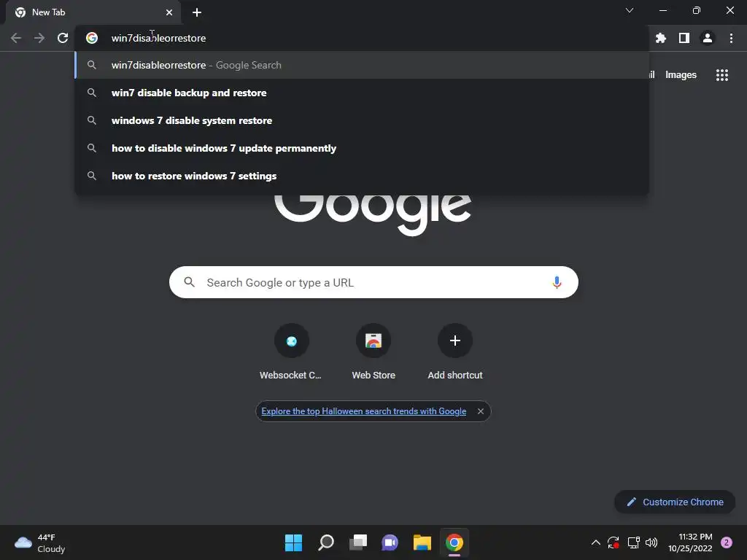The height and width of the screenshot is (560, 747).
Task: Open a new tab with the plus button
Action: pyautogui.click(x=197, y=12)
